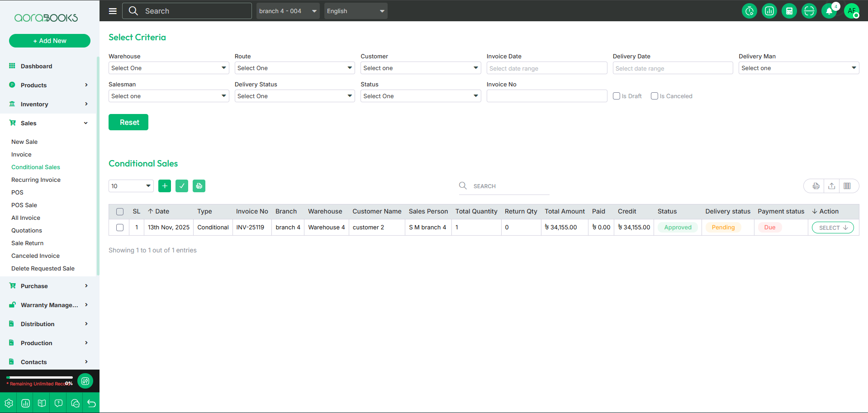Click the green checkmark approve icon above table
The width and height of the screenshot is (868, 413).
(182, 186)
